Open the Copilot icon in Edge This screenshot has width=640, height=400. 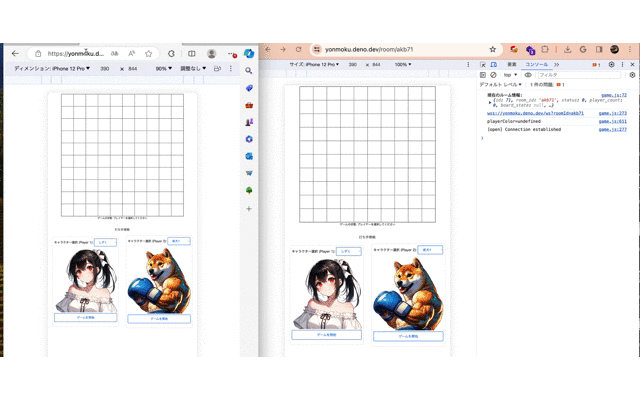[249, 53]
